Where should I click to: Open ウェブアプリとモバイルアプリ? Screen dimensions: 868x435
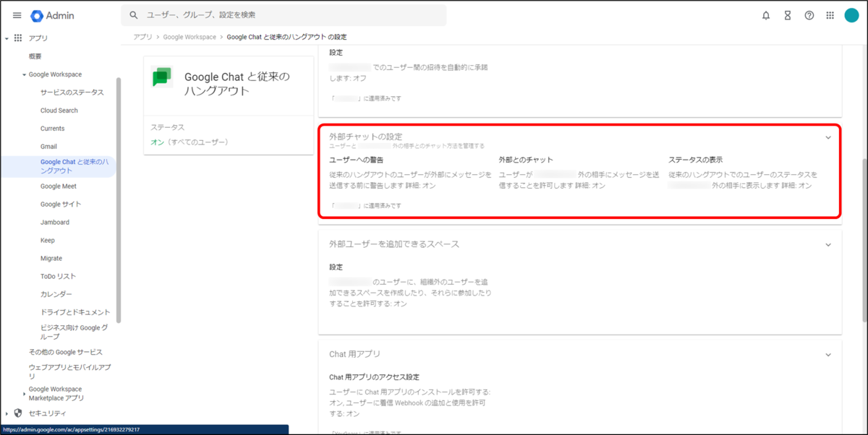click(69, 372)
